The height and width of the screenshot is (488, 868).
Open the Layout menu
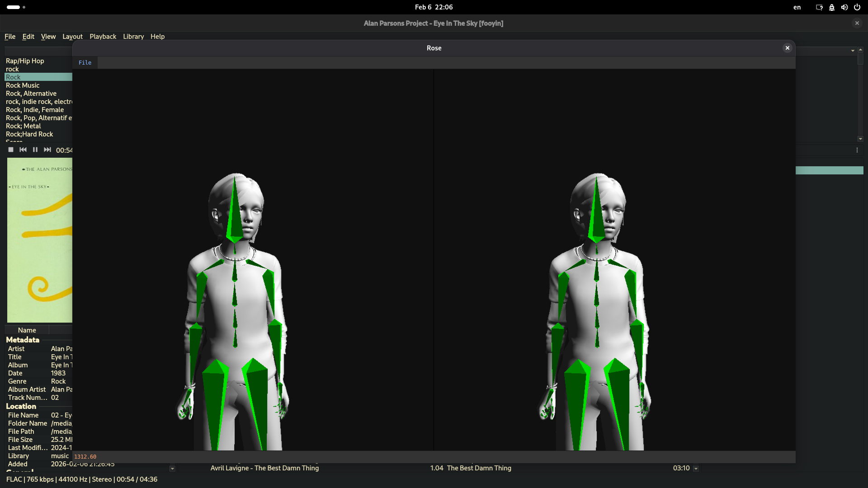point(72,37)
